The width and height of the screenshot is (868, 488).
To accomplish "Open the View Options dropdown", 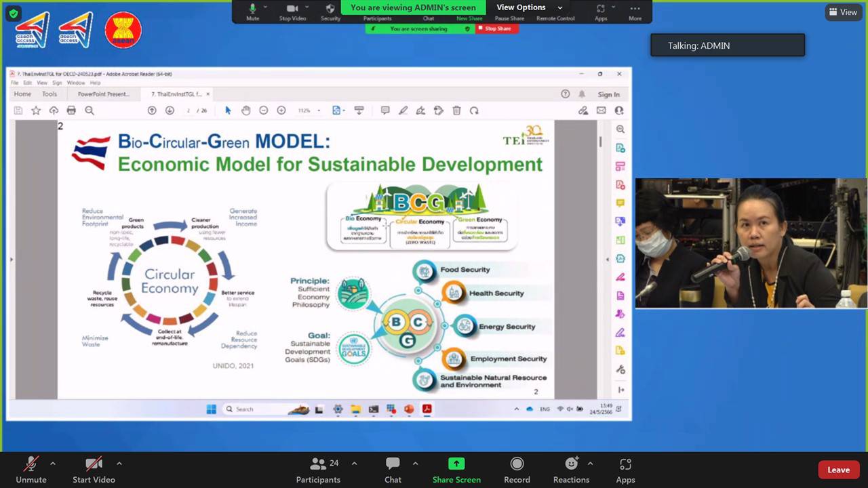I will pyautogui.click(x=529, y=7).
